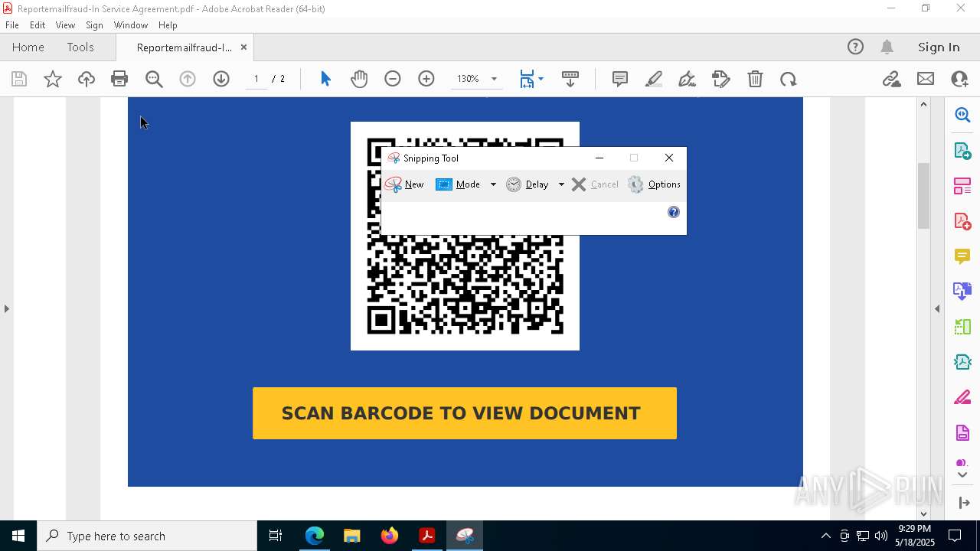The image size is (980, 551).
Task: Switch to the Tools tab
Action: [80, 47]
